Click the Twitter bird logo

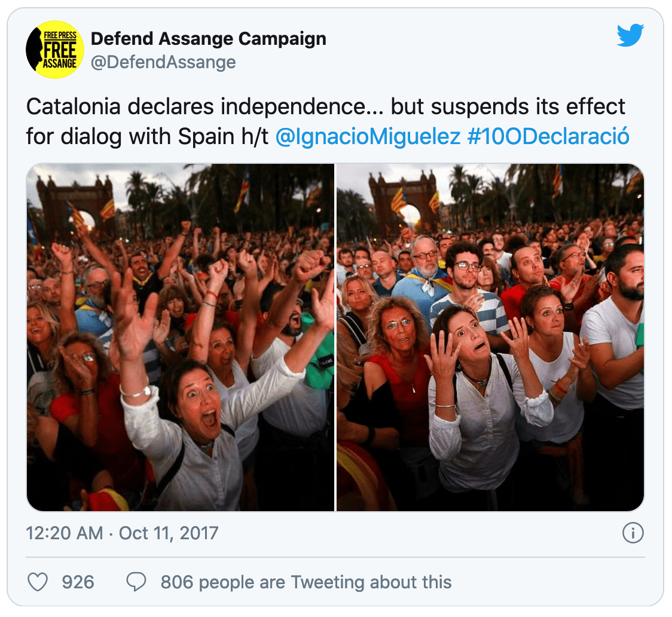point(630,35)
